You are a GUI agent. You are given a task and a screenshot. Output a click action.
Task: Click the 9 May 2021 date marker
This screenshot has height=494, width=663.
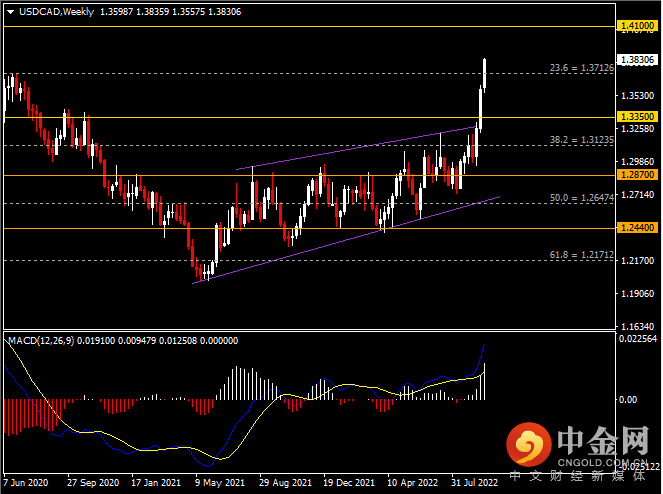(220, 483)
